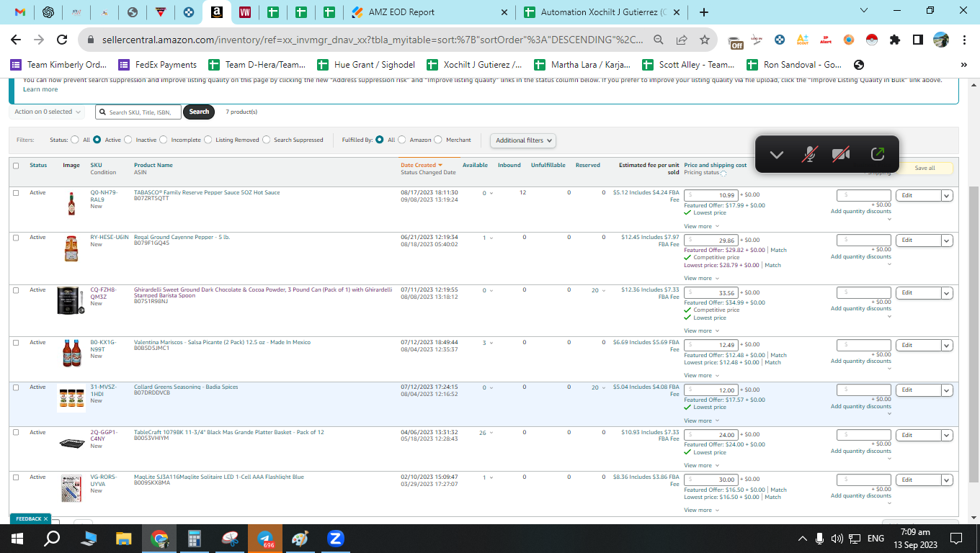The height and width of the screenshot is (553, 980).
Task: Click the zoom magnifier in address bar
Action: click(x=659, y=40)
